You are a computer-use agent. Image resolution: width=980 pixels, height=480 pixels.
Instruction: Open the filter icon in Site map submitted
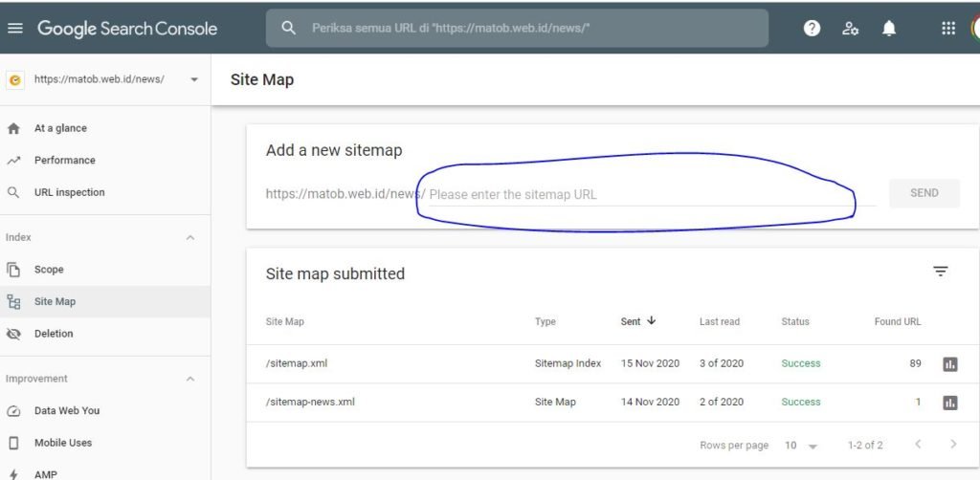941,271
